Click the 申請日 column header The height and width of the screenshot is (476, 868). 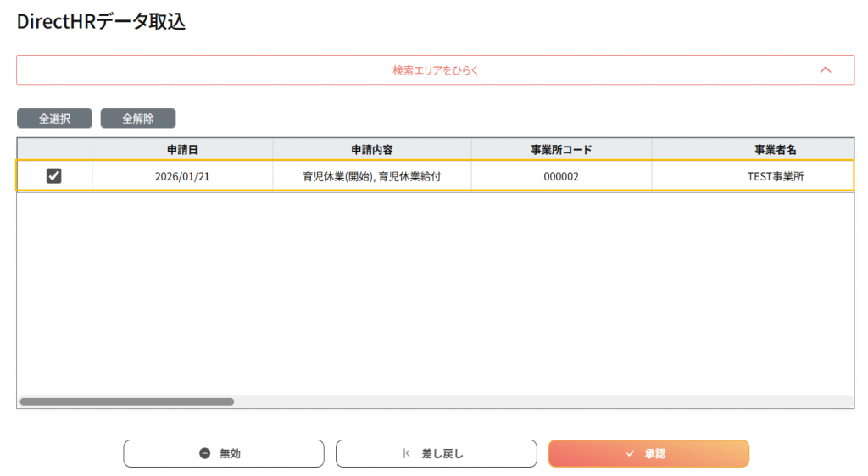182,150
